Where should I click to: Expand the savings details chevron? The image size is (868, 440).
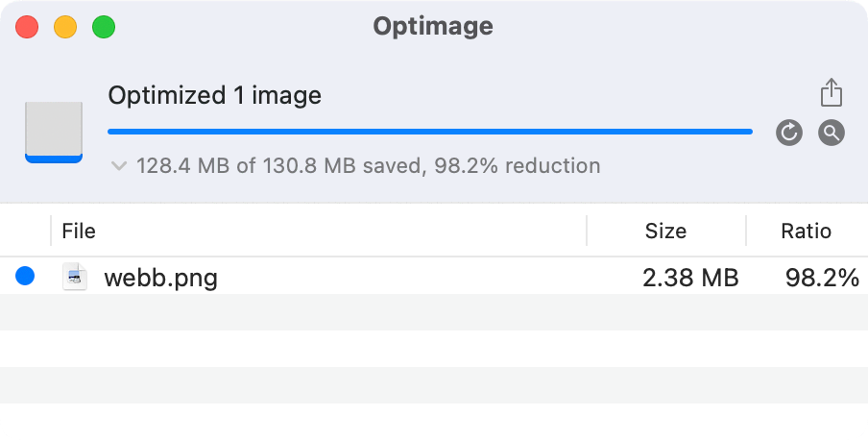119,166
